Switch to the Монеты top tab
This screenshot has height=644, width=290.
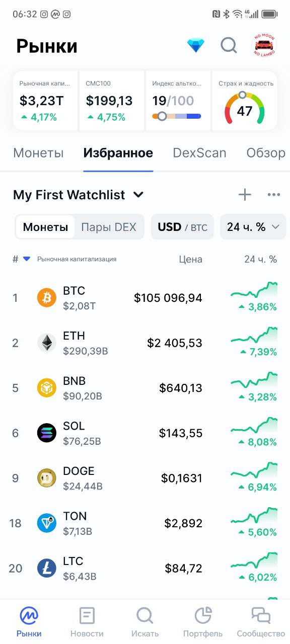38,153
